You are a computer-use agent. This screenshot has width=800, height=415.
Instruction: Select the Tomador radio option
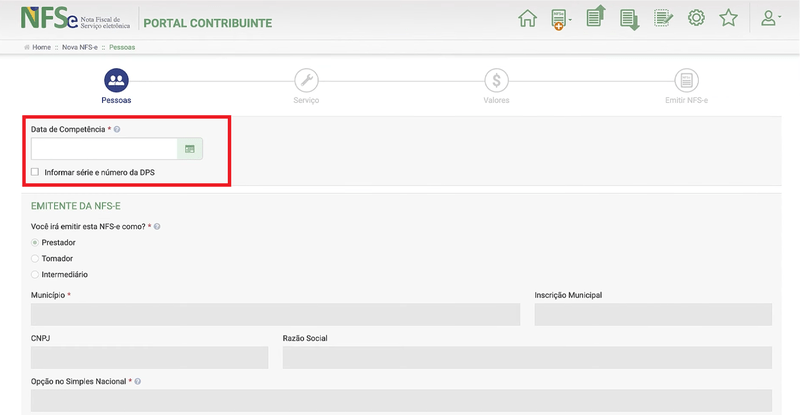36,258
